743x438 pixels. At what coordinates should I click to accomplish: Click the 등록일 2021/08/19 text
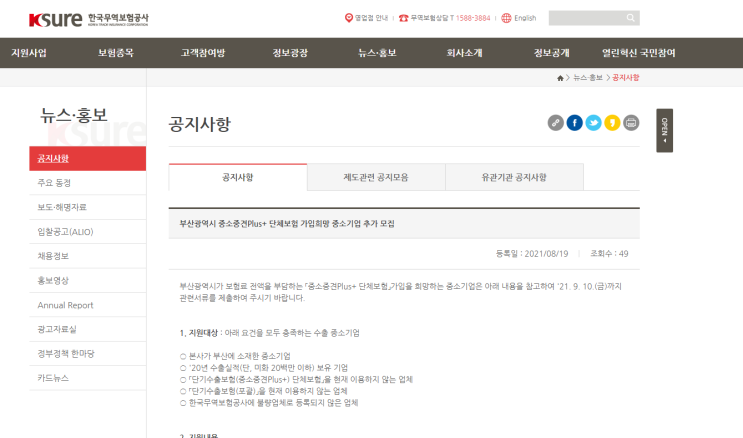point(532,254)
